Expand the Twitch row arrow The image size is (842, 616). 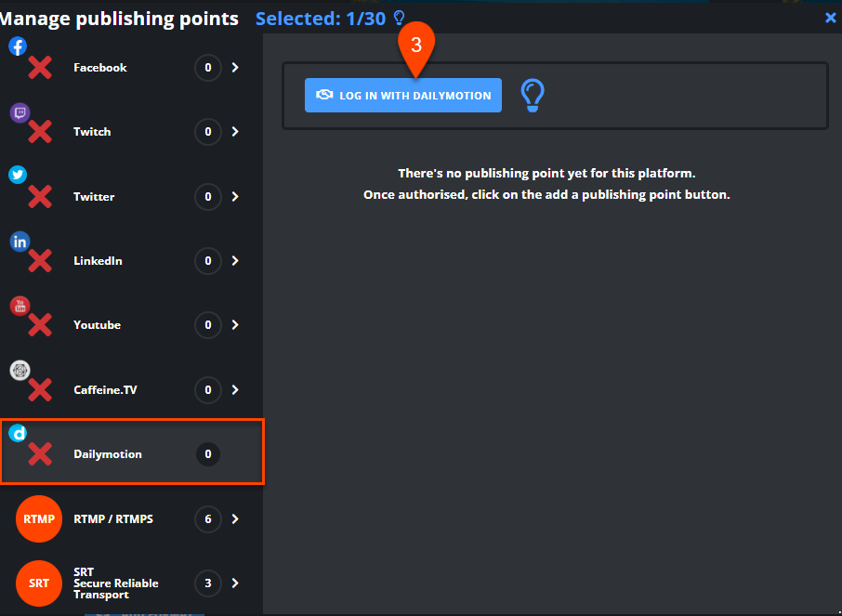pos(235,132)
